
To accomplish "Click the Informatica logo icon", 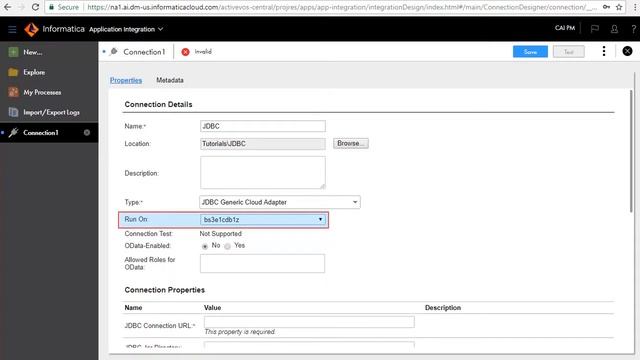I will tap(31, 29).
